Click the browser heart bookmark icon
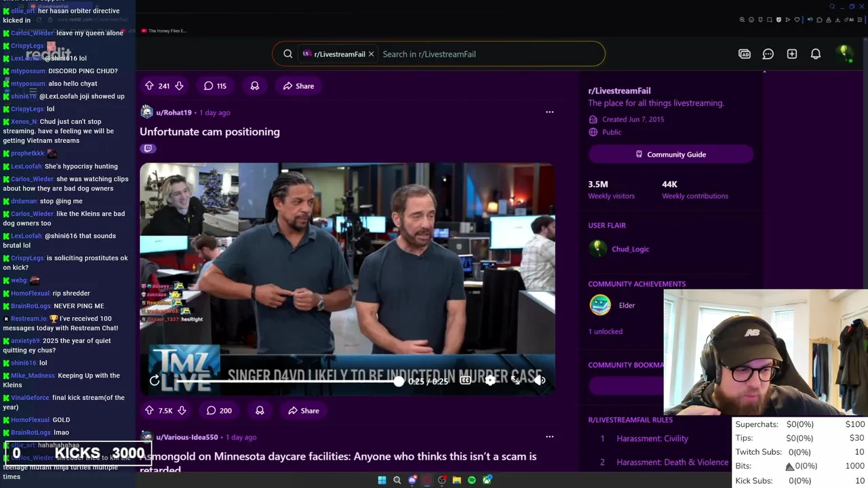868x488 pixels. point(797,20)
